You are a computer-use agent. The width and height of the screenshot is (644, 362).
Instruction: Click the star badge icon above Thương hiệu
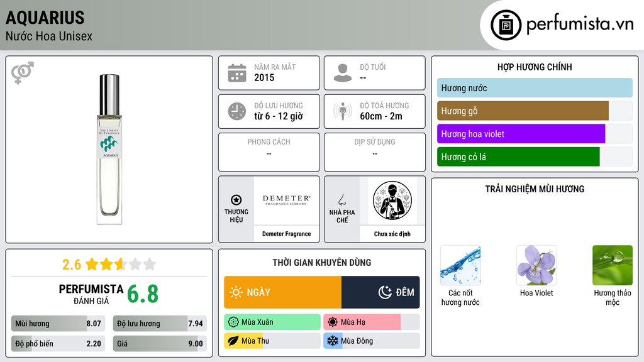[236, 200]
